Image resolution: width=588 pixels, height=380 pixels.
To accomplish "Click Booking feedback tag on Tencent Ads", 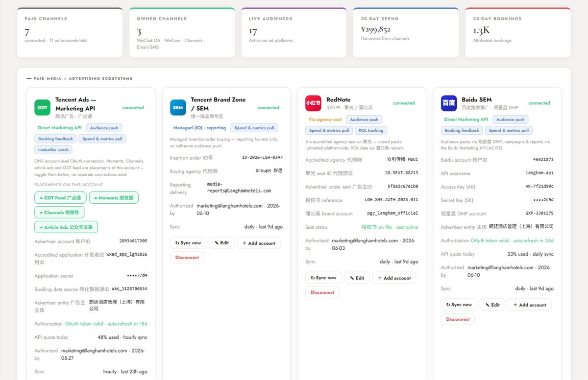I will pyautogui.click(x=55, y=139).
